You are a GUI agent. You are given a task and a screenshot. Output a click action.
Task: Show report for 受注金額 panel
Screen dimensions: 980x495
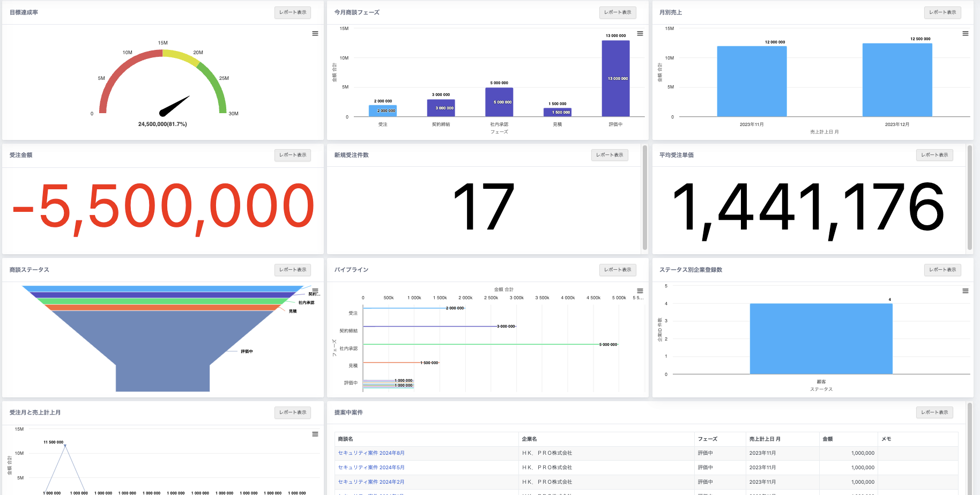292,155
